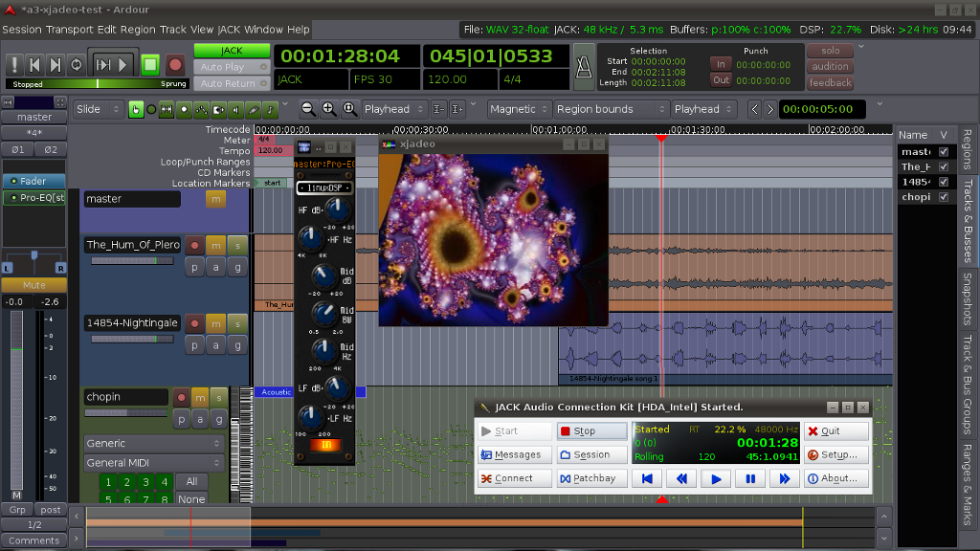The image size is (980, 551).
Task: Toggle loop playback in transport bar
Action: pyautogui.click(x=76, y=65)
